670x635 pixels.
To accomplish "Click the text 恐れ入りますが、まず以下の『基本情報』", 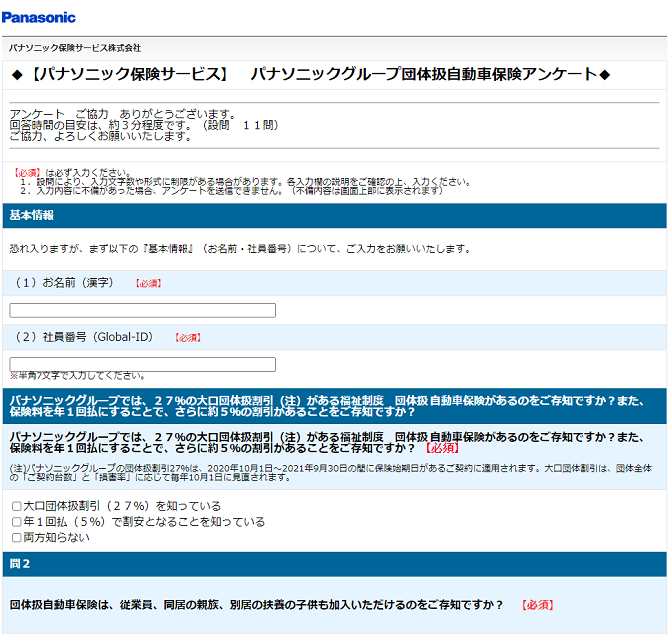I will [x=240, y=249].
